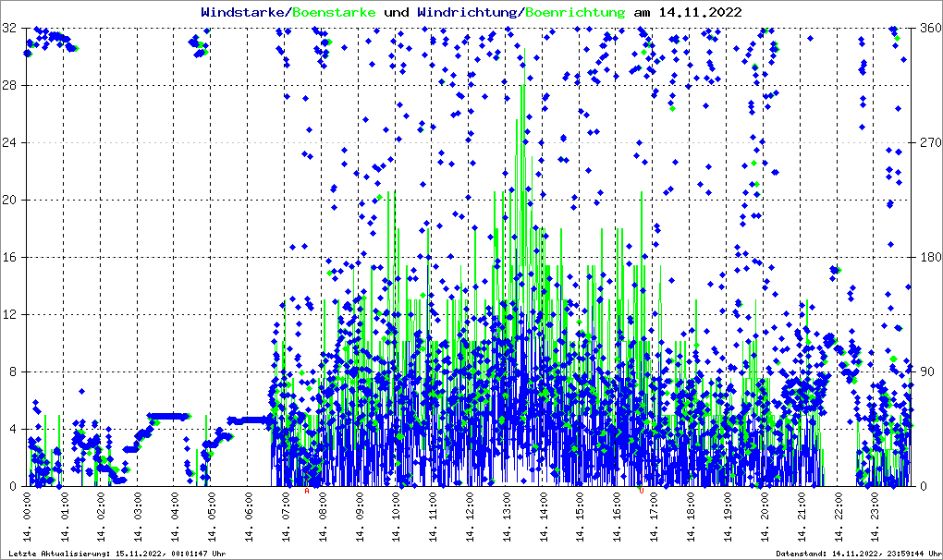Click the '14. 14:00' time axis label
Image resolution: width=943 pixels, height=560 pixels.
click(x=543, y=517)
